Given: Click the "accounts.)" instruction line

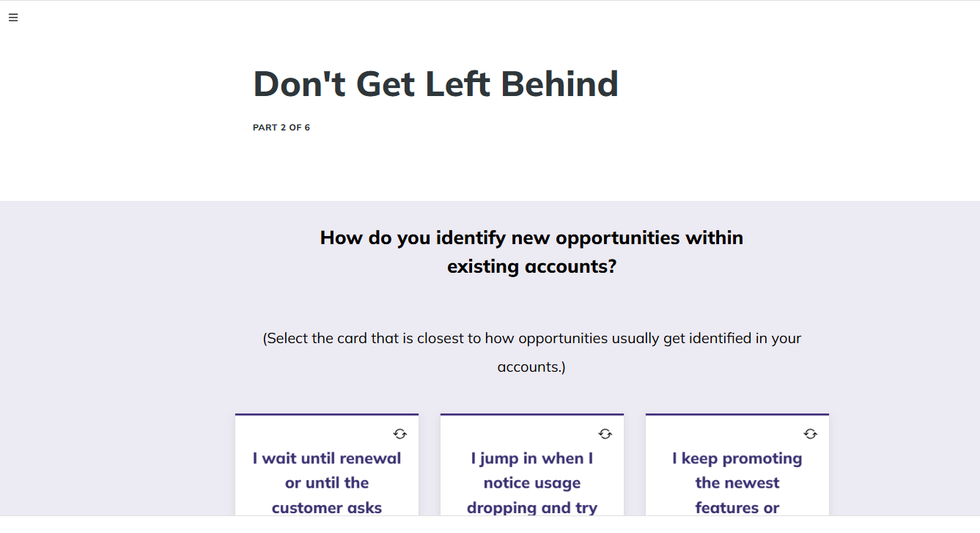Looking at the screenshot, I should coord(531,367).
